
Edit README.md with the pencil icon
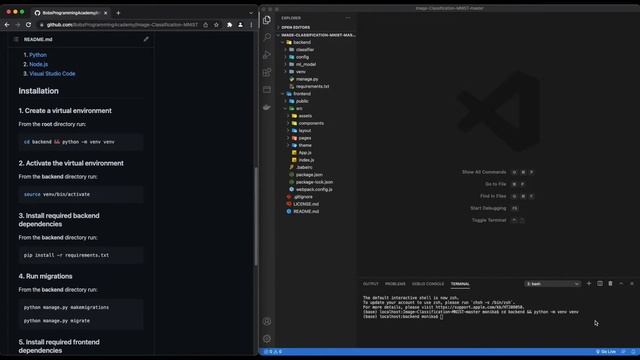point(146,39)
